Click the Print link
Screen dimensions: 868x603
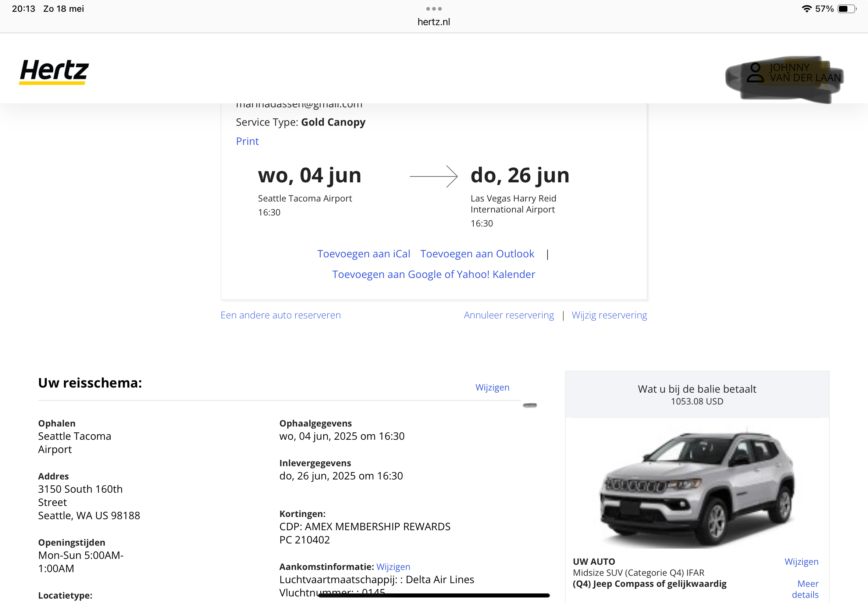pos(247,141)
